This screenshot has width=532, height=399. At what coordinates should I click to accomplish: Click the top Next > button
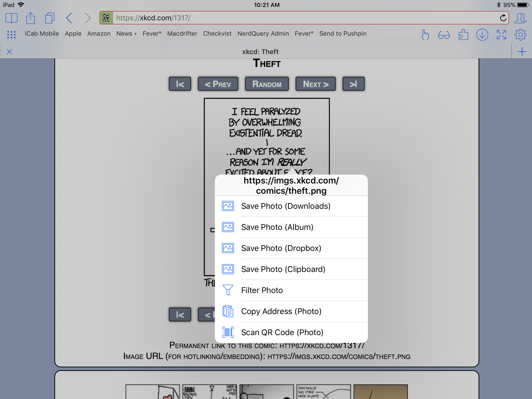[x=316, y=84]
